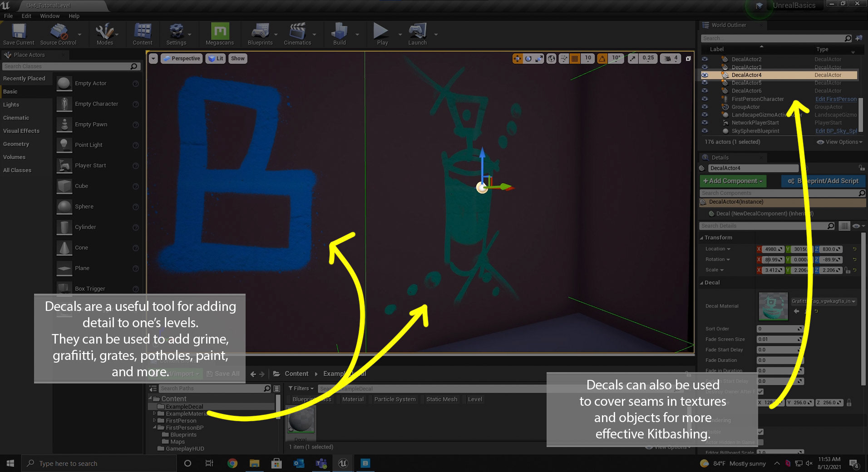Toggle visibility of SkySphereBlueprint
The height and width of the screenshot is (472, 868).
(x=705, y=131)
